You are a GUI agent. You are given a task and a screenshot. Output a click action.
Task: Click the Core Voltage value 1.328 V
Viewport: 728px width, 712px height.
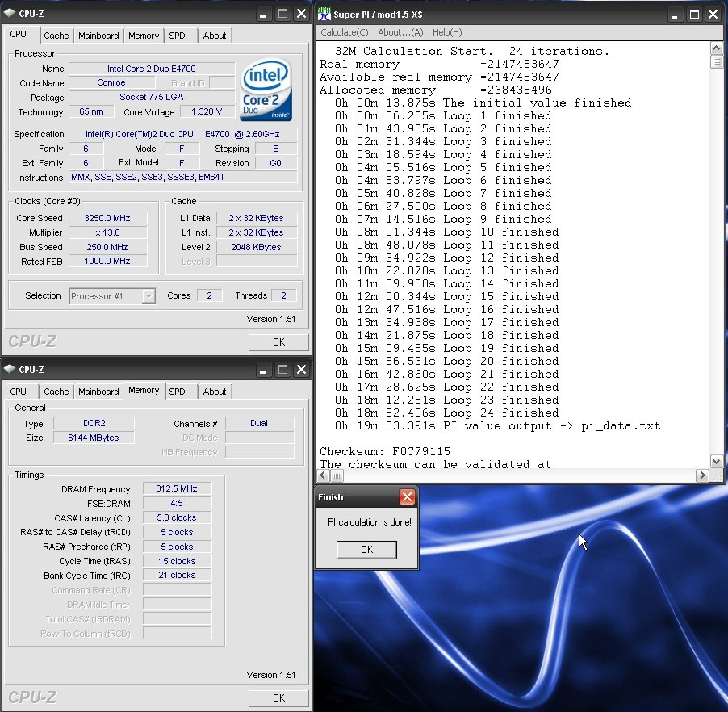(x=207, y=111)
